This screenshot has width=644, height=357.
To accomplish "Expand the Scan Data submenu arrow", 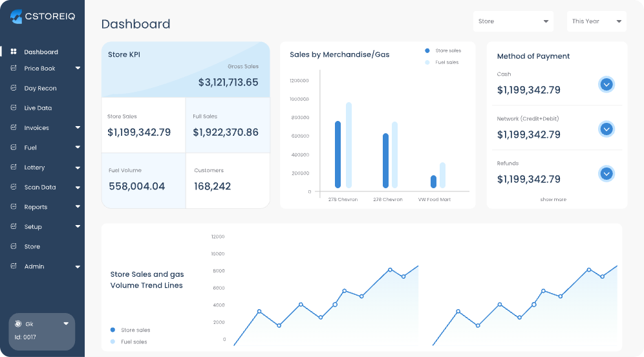I will 78,188.
